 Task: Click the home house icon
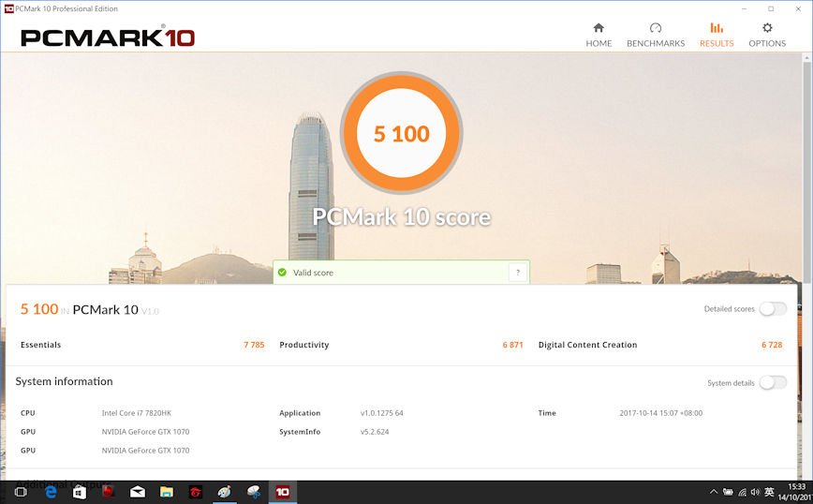tap(599, 27)
